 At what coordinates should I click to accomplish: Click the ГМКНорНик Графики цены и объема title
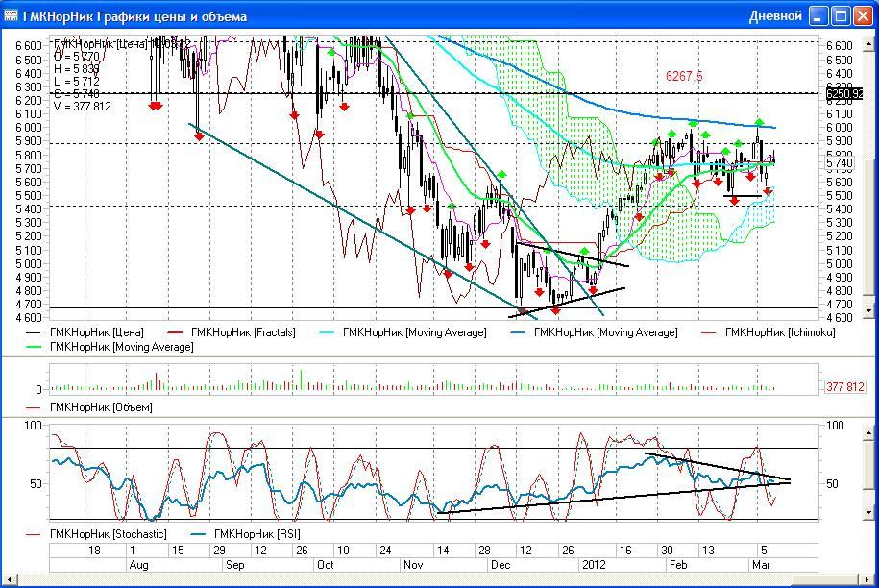[134, 17]
